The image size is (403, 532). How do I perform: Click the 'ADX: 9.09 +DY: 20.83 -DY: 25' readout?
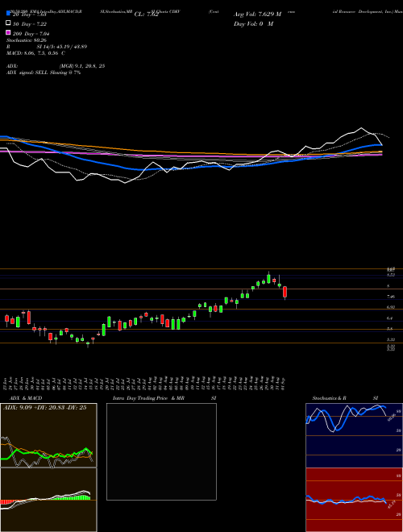pyautogui.click(x=44, y=408)
